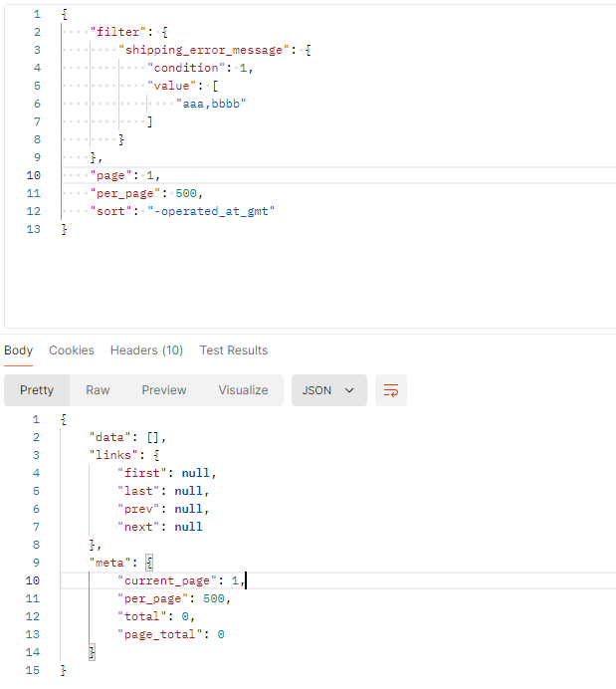Switch to the Body response tab
The width and height of the screenshot is (616, 689).
(18, 350)
